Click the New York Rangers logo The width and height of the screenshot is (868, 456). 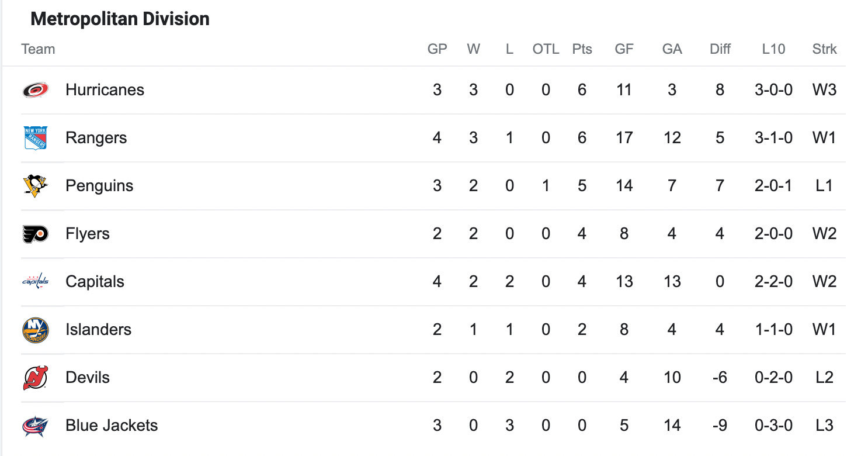[36, 137]
